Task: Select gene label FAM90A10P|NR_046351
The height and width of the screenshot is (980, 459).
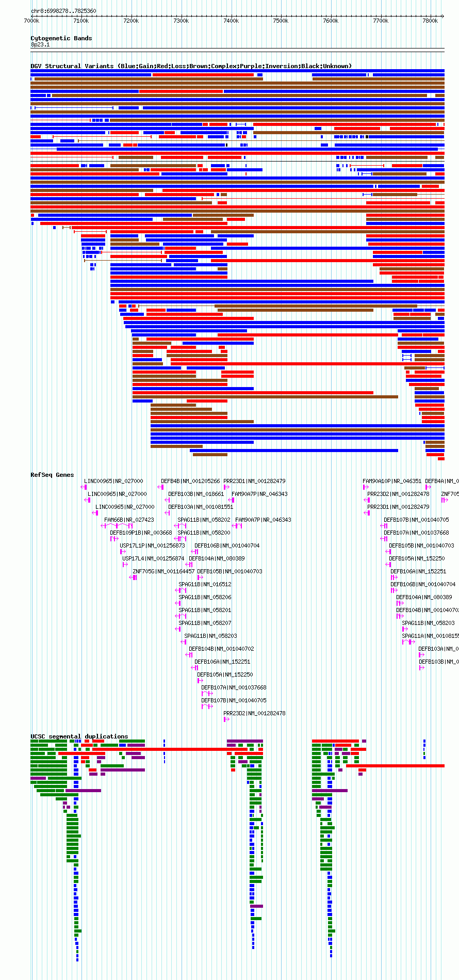Action: (392, 481)
